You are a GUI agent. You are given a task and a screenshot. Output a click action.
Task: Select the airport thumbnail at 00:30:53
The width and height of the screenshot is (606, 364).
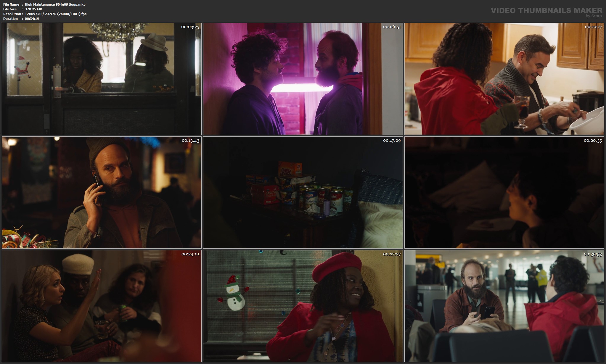coord(504,306)
